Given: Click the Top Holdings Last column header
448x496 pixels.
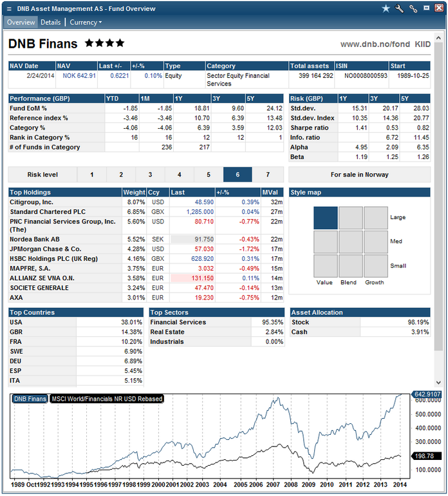Looking at the screenshot, I should tap(192, 193).
